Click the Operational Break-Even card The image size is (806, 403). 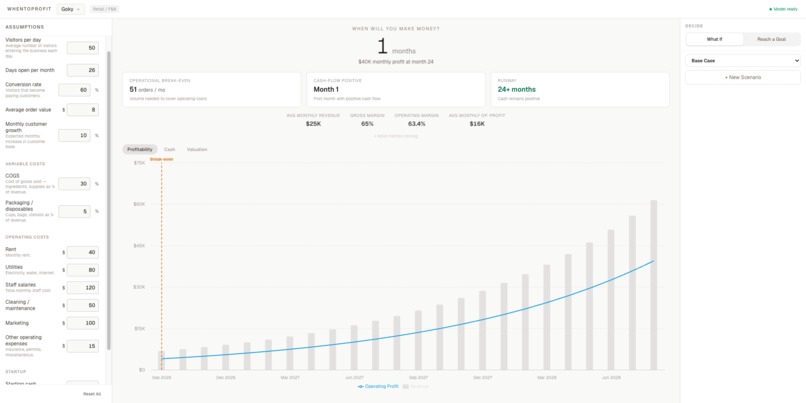tap(212, 89)
